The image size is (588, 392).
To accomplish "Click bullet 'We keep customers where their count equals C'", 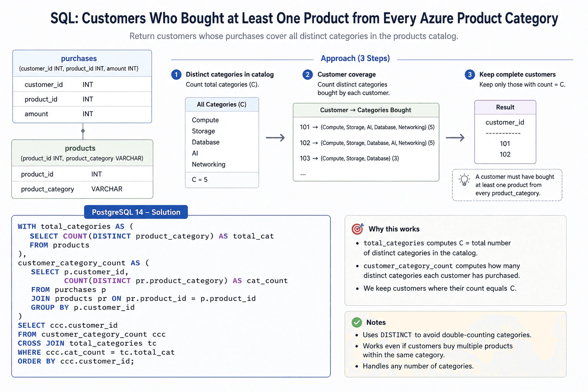I will coord(440,288).
